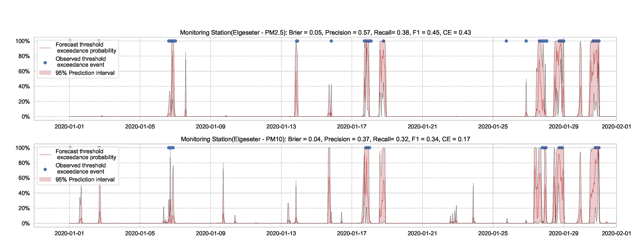644x249 pixels.
Task: Click the 60% y-axis label on PM2.5 chart
Action: (24, 71)
